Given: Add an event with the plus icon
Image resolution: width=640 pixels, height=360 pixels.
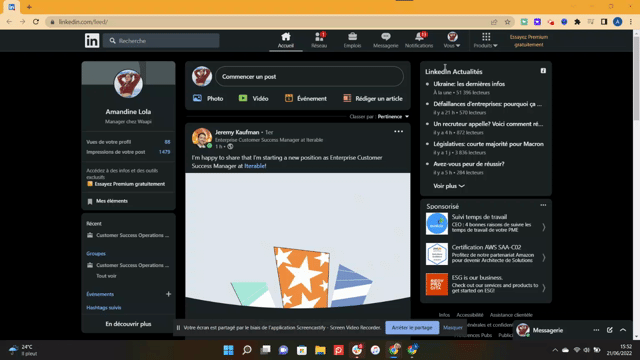Looking at the screenshot, I should tap(168, 294).
